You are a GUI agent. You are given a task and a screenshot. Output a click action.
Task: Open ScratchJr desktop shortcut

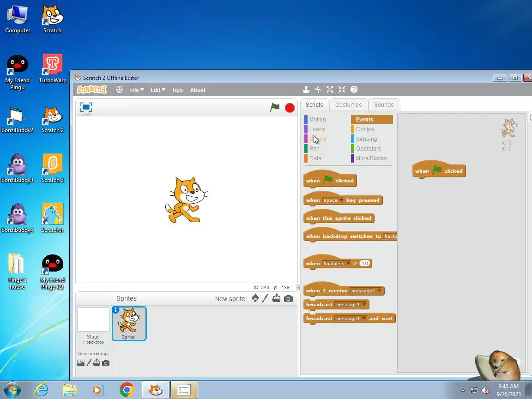[53, 218]
